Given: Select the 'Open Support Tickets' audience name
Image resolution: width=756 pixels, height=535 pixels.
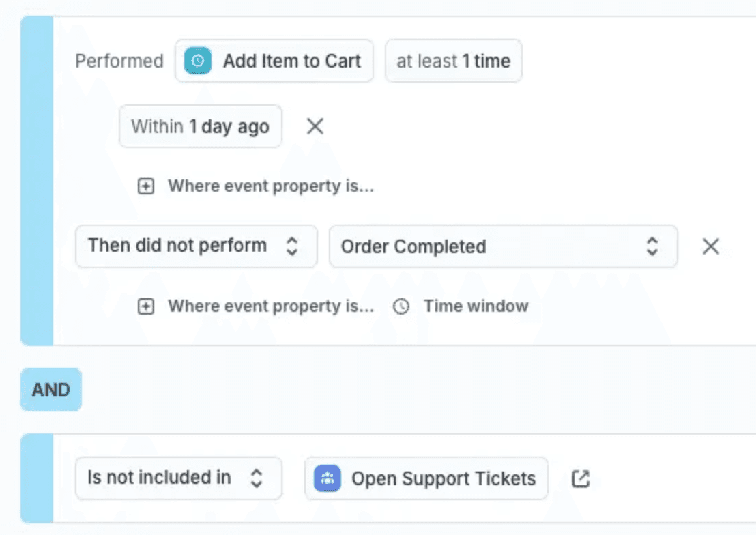Looking at the screenshot, I should [444, 478].
